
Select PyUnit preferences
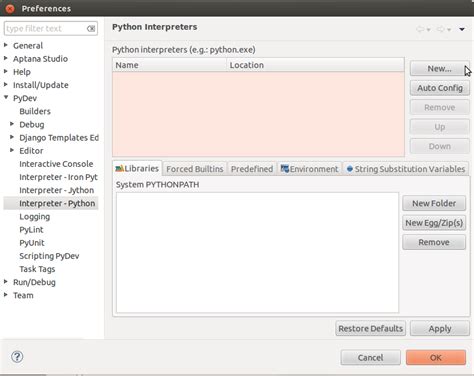point(32,243)
